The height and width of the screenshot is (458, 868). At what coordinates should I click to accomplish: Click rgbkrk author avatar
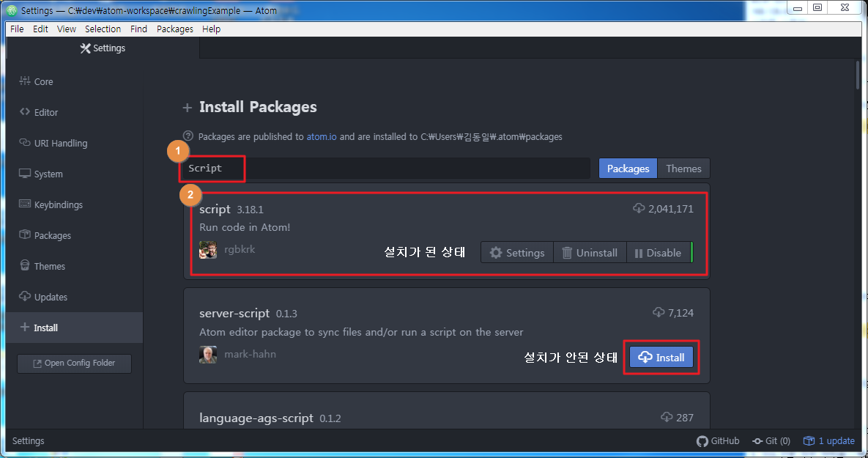click(x=208, y=250)
